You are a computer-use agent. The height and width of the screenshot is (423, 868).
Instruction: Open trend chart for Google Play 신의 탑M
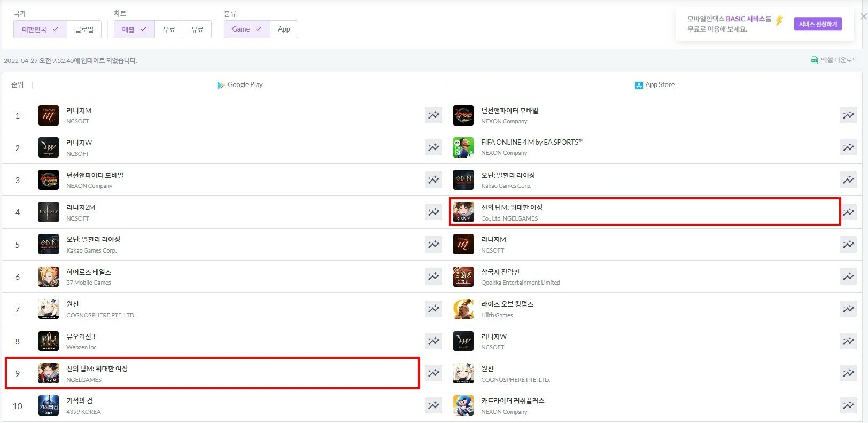click(x=433, y=373)
